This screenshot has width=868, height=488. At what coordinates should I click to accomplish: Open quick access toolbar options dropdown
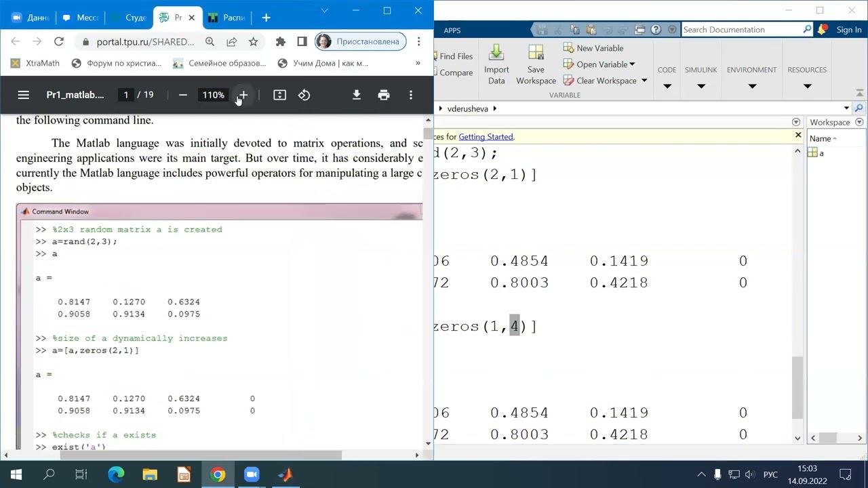(672, 30)
